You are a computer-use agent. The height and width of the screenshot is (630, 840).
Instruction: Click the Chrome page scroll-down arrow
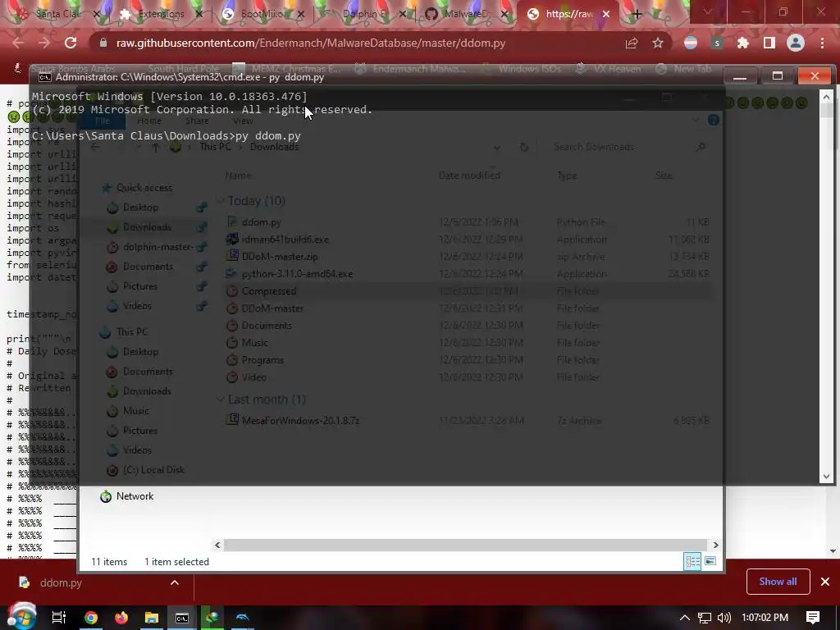833,550
